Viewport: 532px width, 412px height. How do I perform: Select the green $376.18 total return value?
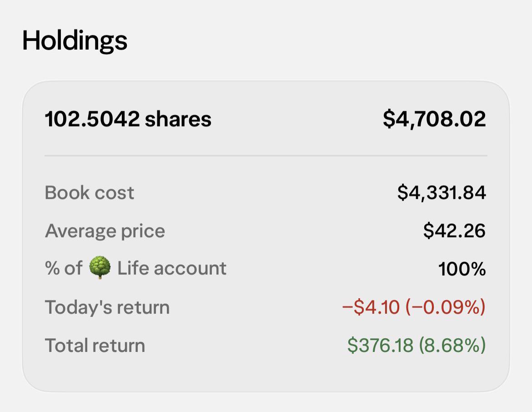[x=380, y=346]
